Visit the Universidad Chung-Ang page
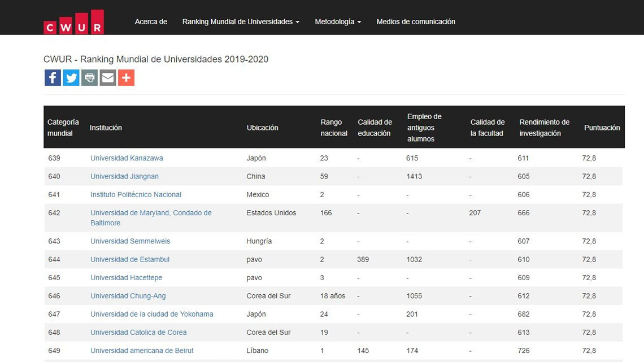This screenshot has height=362, width=644. pyautogui.click(x=127, y=296)
